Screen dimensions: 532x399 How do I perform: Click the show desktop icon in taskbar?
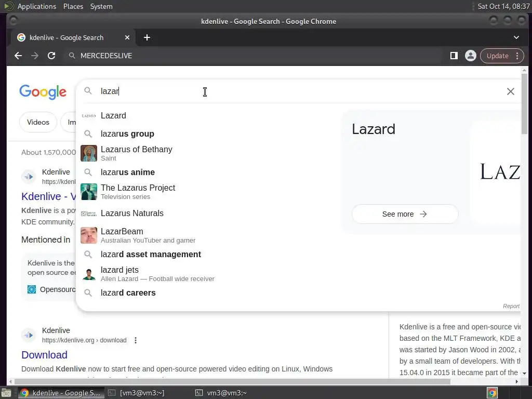click(x=6, y=393)
